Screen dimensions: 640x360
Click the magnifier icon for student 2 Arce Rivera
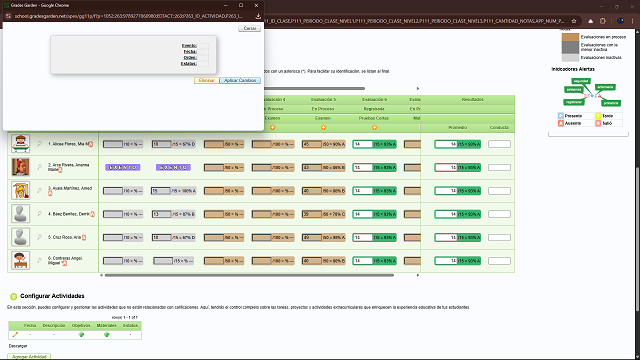[39, 167]
